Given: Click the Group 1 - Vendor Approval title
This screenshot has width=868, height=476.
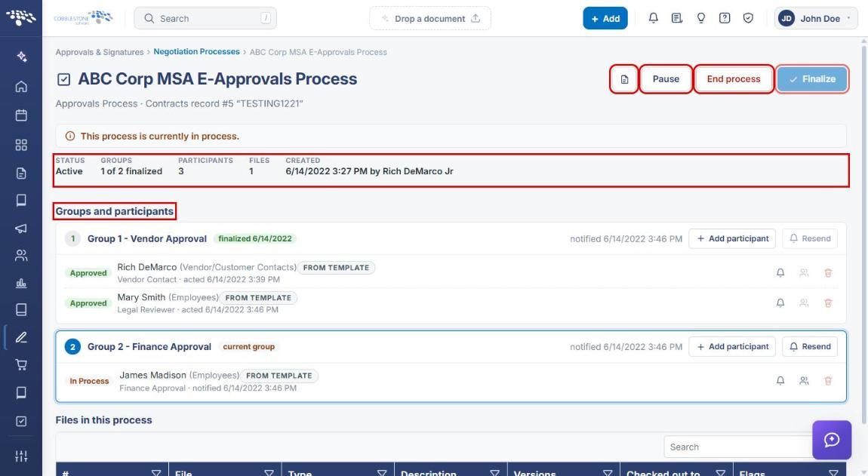Looking at the screenshot, I should click(146, 238).
